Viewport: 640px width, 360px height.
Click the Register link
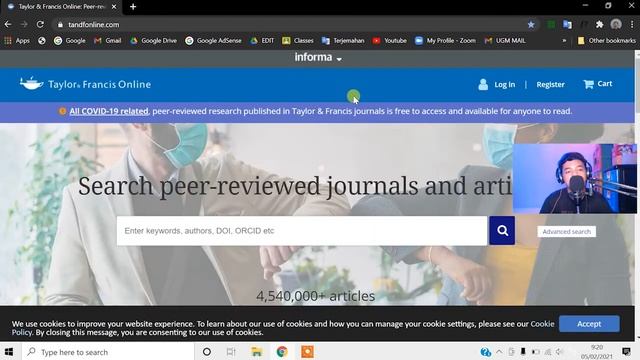tap(550, 84)
